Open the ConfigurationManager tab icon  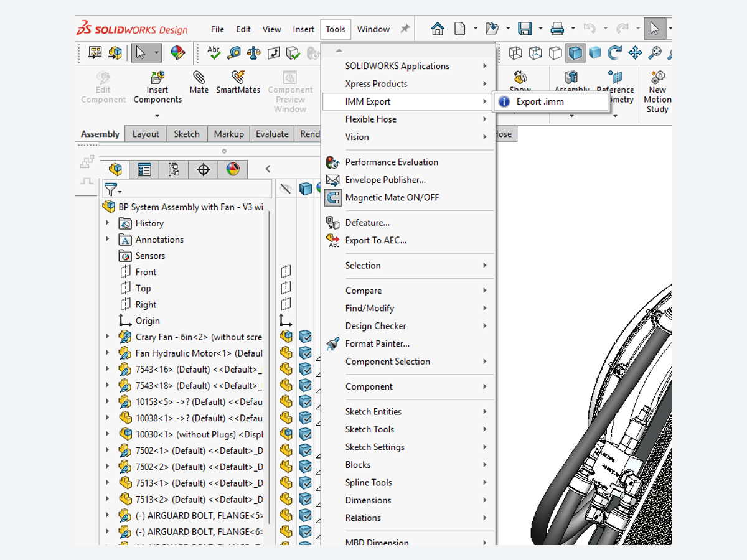(x=174, y=169)
